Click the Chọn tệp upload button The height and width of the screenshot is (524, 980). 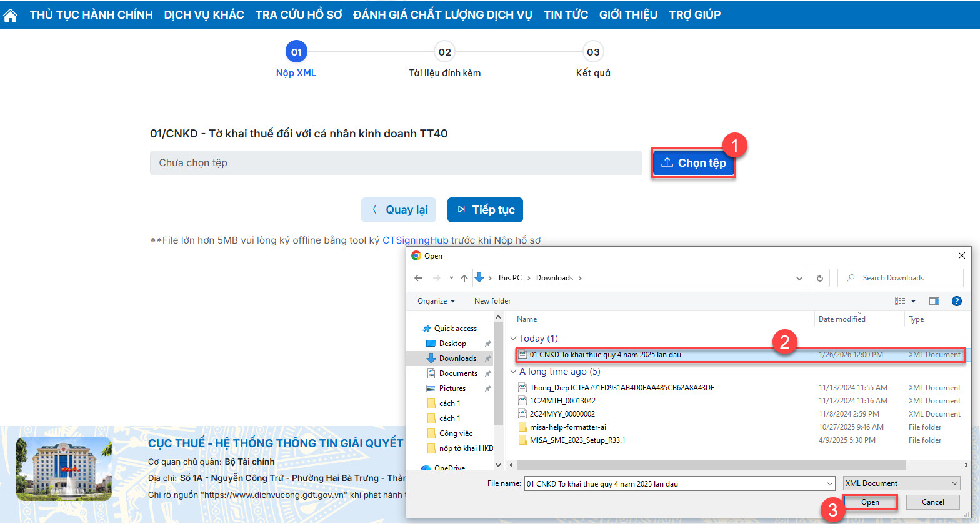tap(693, 163)
